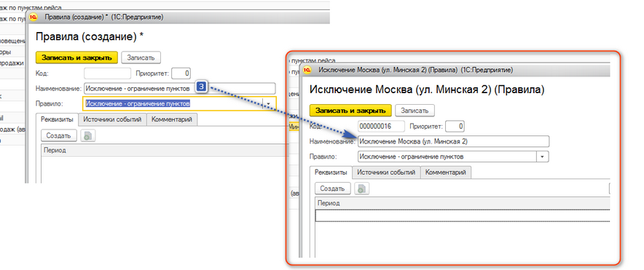The width and height of the screenshot is (644, 270).
Task: Click 1C logo icon in Правила (создание) title bar
Action: 34,17
